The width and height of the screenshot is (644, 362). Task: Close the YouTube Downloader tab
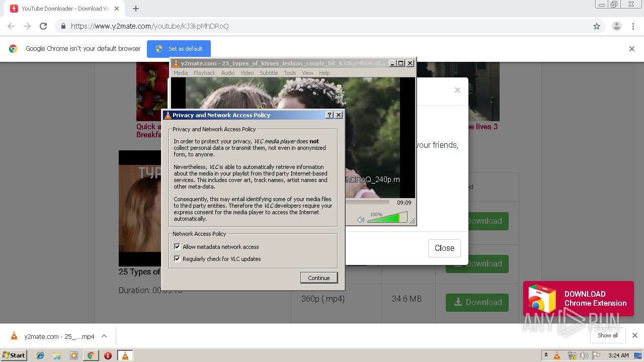click(x=117, y=9)
